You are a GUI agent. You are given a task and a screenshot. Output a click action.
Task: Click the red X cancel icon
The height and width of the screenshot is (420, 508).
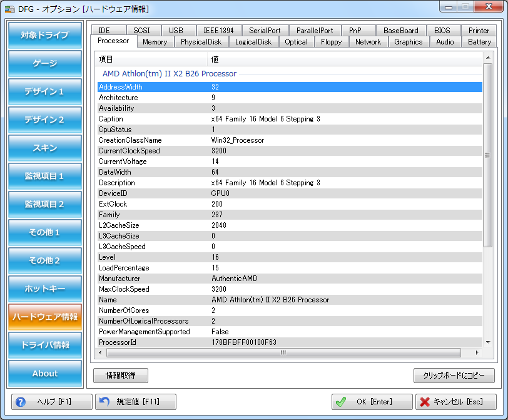[x=425, y=402]
